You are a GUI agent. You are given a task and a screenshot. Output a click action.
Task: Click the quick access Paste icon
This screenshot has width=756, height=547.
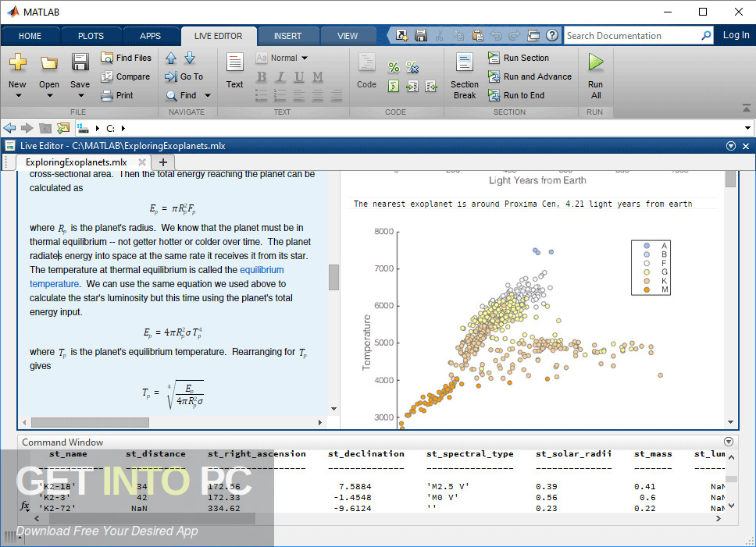(x=477, y=35)
